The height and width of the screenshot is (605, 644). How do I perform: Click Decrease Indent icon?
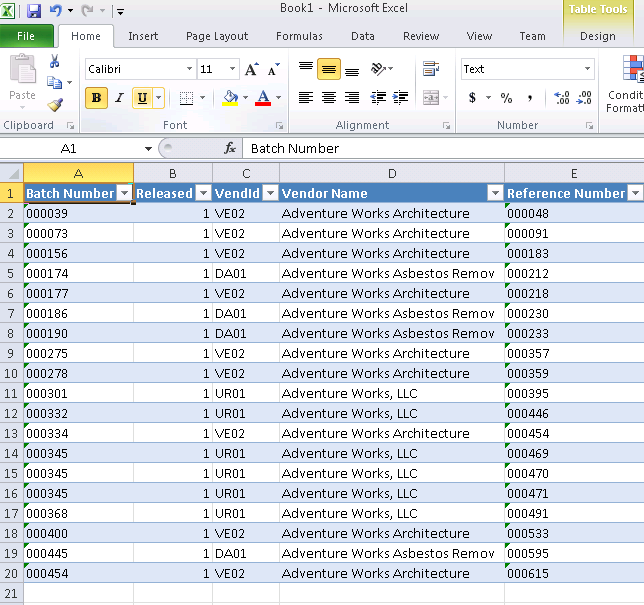coord(378,98)
